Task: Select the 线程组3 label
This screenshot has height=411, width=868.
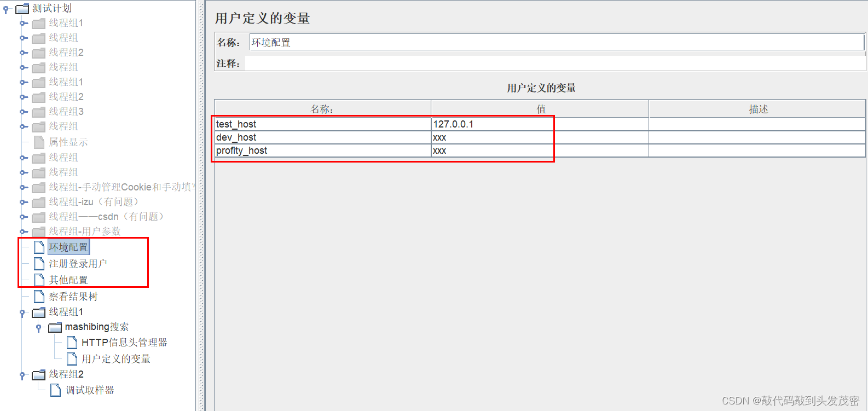Action: (x=66, y=112)
